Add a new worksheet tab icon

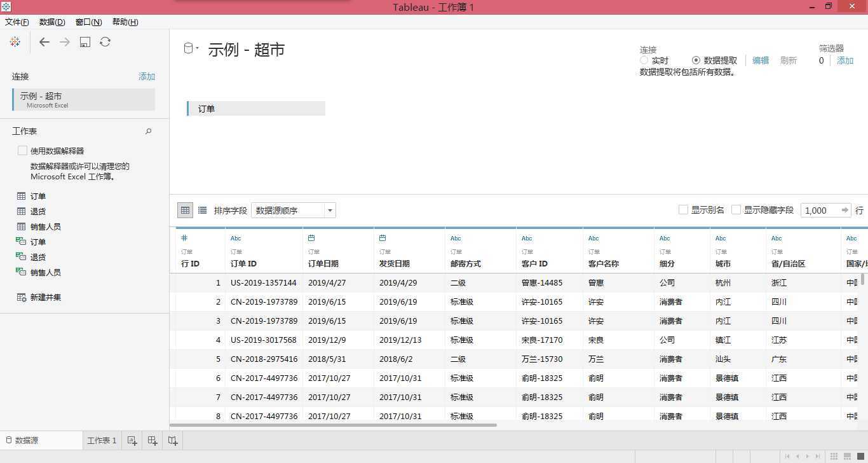pos(132,440)
